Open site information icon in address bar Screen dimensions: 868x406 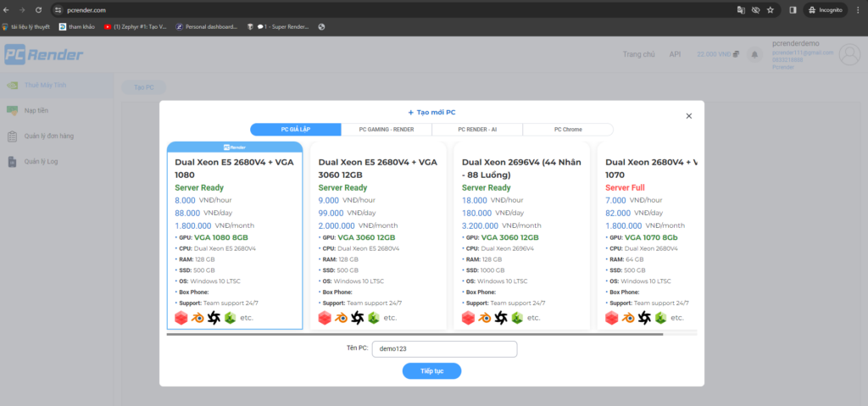click(58, 10)
